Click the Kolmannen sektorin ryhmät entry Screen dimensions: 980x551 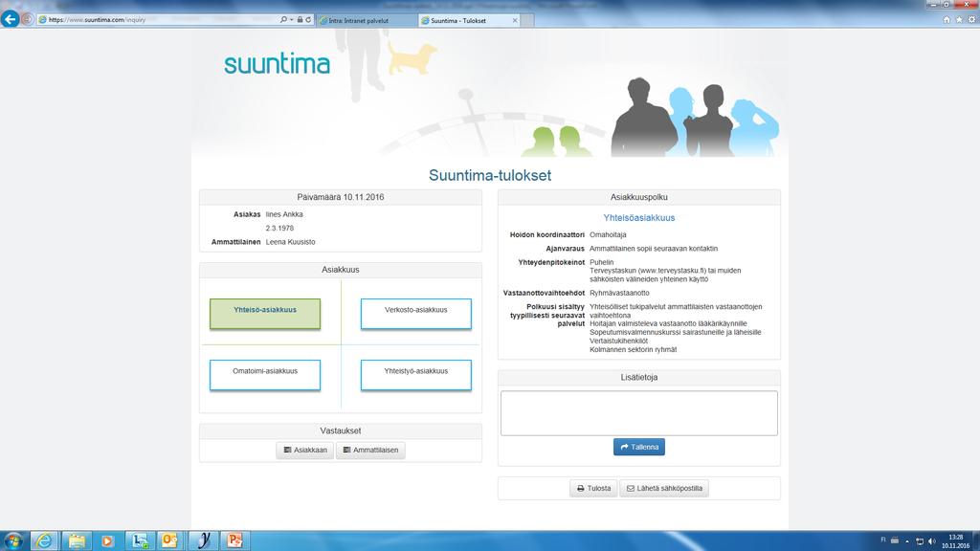click(x=634, y=350)
